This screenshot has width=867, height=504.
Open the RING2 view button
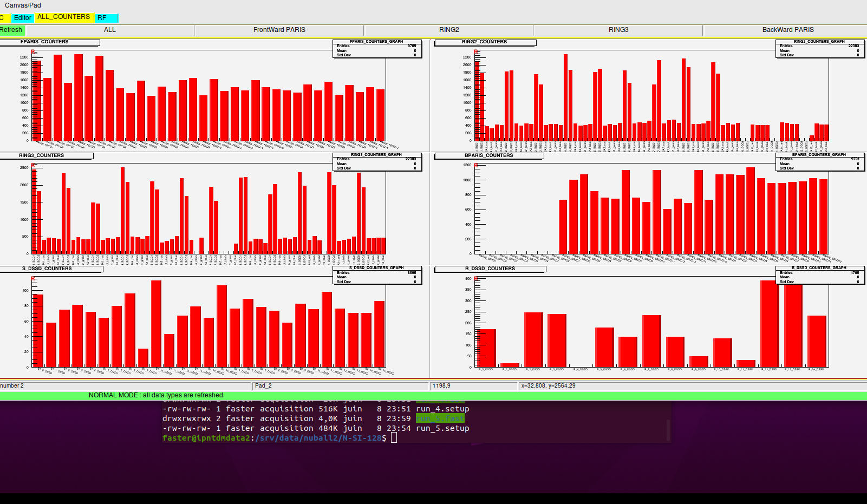tap(448, 30)
